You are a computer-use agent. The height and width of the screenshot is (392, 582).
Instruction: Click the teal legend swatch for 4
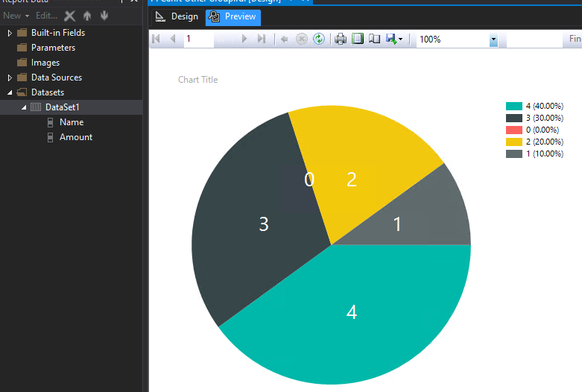pyautogui.click(x=513, y=106)
